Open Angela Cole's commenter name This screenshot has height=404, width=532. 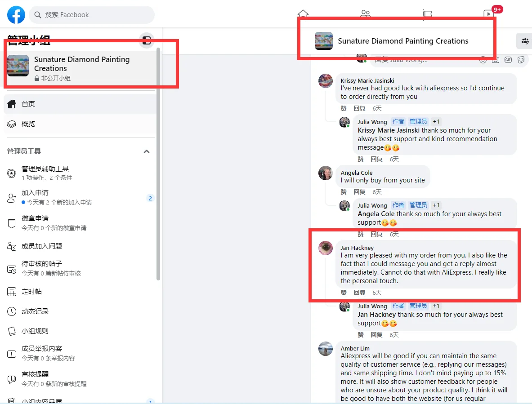tap(357, 173)
